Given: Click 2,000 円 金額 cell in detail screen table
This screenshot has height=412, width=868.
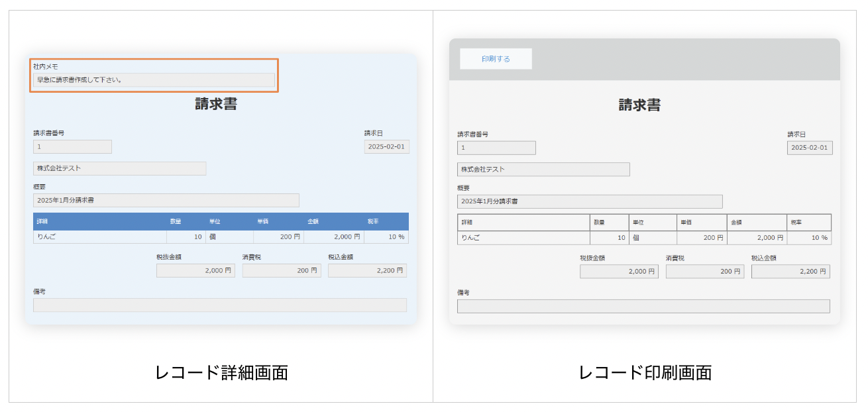Looking at the screenshot, I should click(x=333, y=237).
